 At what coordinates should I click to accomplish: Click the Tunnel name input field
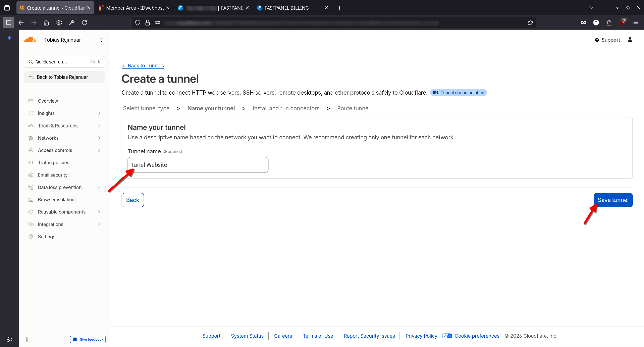198,165
